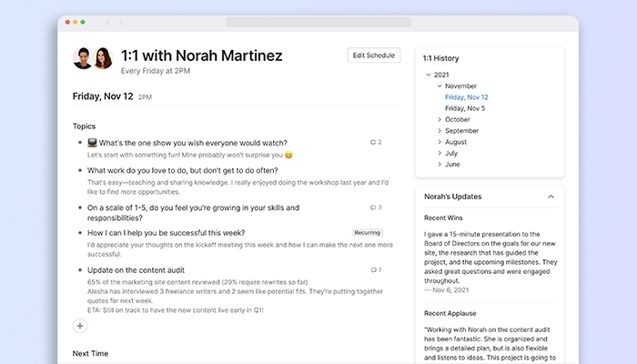Open comments on the show topic

pyautogui.click(x=375, y=143)
